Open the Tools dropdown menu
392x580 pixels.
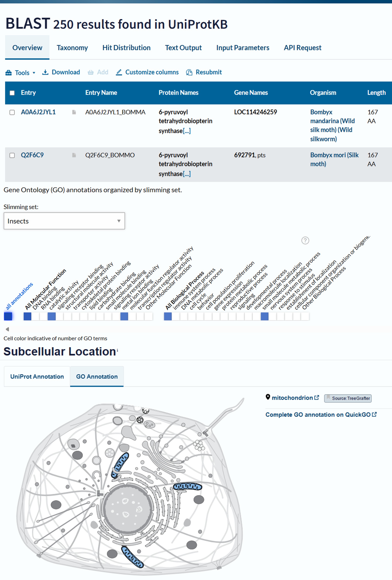pyautogui.click(x=20, y=73)
